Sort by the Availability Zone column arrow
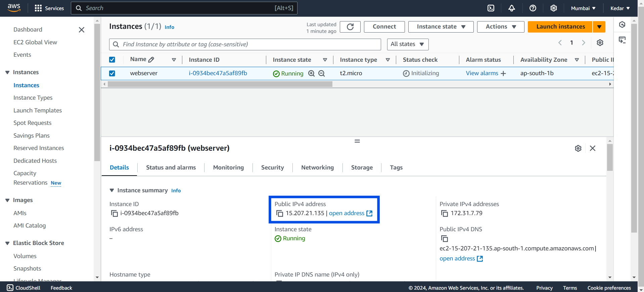The width and height of the screenshot is (644, 292). coord(577,60)
